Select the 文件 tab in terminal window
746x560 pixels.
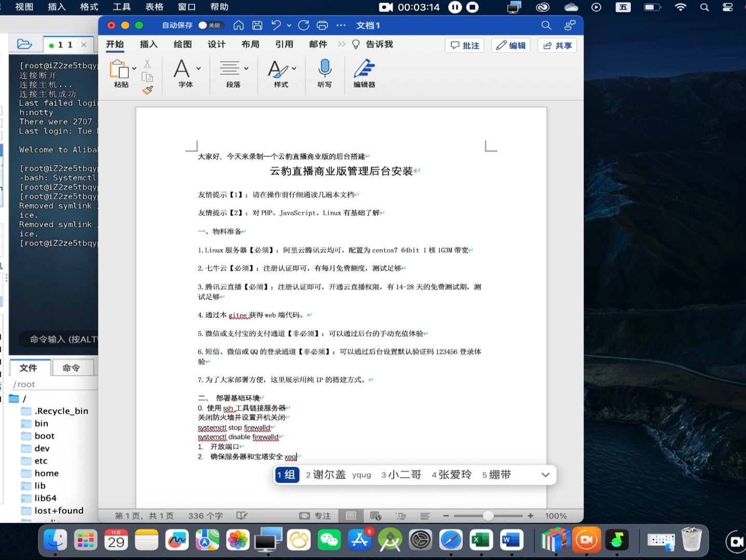point(30,367)
